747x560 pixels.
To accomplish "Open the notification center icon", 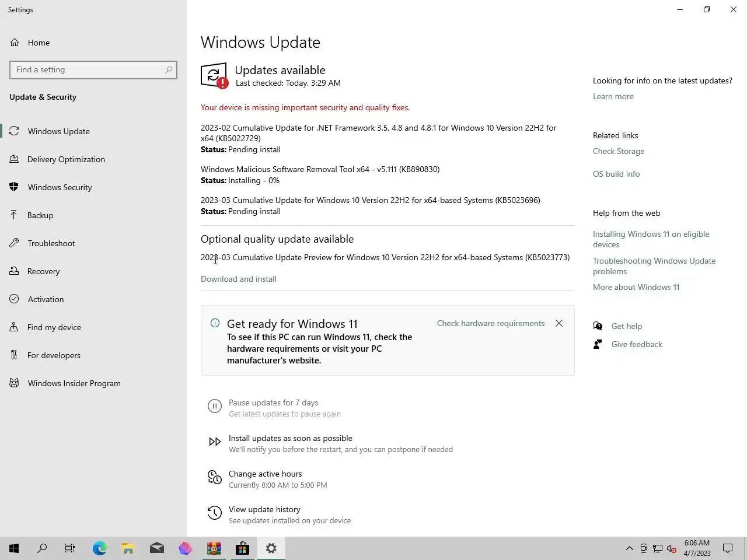I will tap(728, 548).
